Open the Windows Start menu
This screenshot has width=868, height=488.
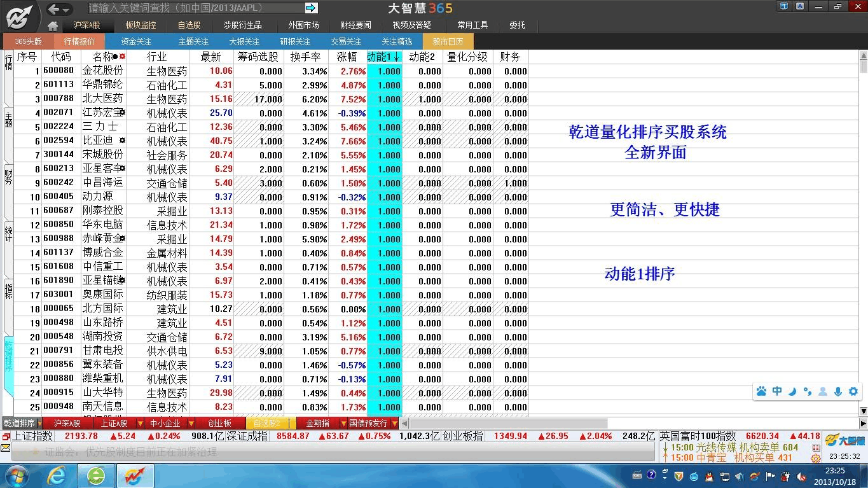pos(16,475)
